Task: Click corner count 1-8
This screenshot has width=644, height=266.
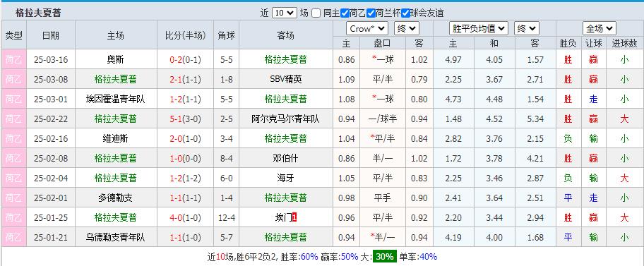Action: (x=226, y=80)
